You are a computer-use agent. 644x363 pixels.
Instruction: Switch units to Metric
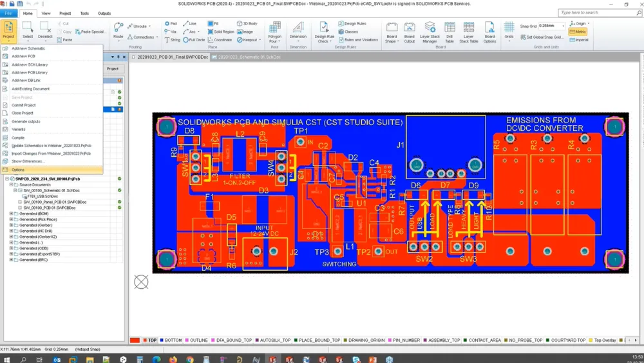click(x=578, y=32)
